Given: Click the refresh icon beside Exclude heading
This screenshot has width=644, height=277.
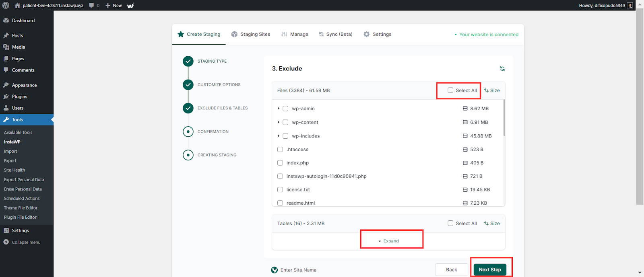Looking at the screenshot, I should [x=502, y=69].
